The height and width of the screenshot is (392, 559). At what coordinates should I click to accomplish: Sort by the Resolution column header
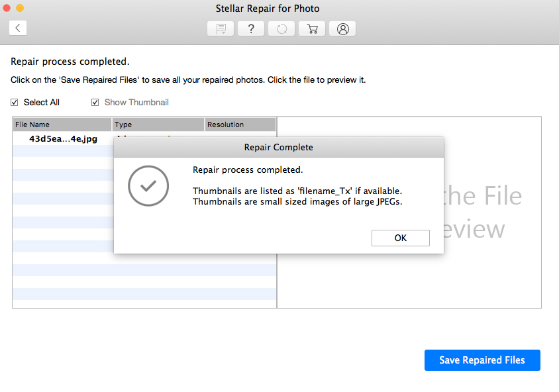click(x=240, y=124)
